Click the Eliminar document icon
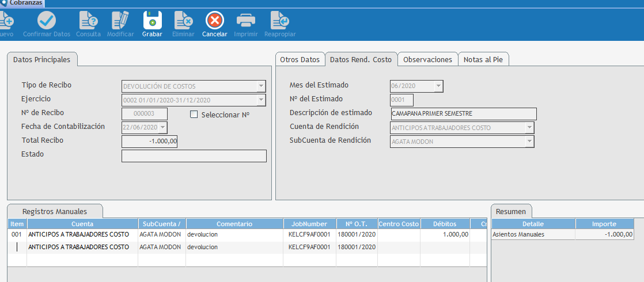The image size is (644, 282). click(x=183, y=21)
